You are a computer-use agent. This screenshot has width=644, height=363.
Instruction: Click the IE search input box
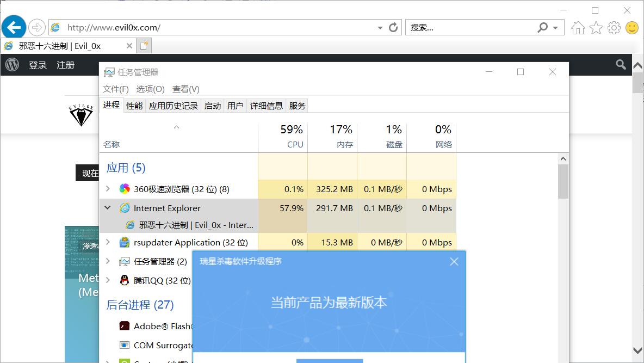[470, 27]
